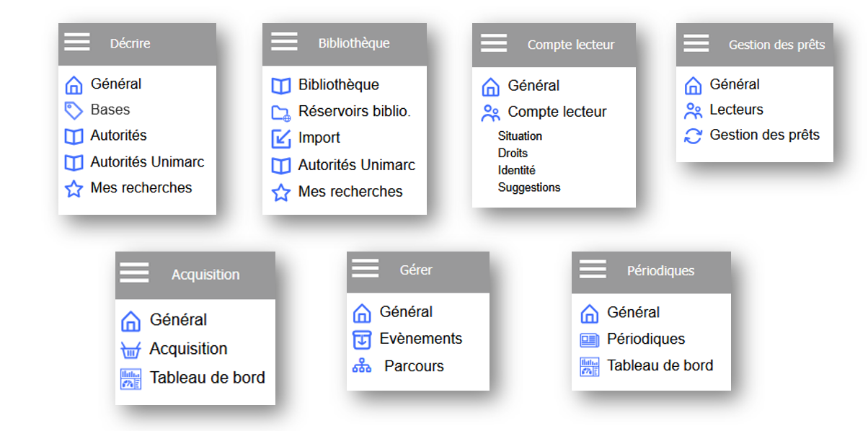Toggle the hamburger menu in the Décrire header
Image resolution: width=868 pixels, height=431 pixels.
(77, 42)
